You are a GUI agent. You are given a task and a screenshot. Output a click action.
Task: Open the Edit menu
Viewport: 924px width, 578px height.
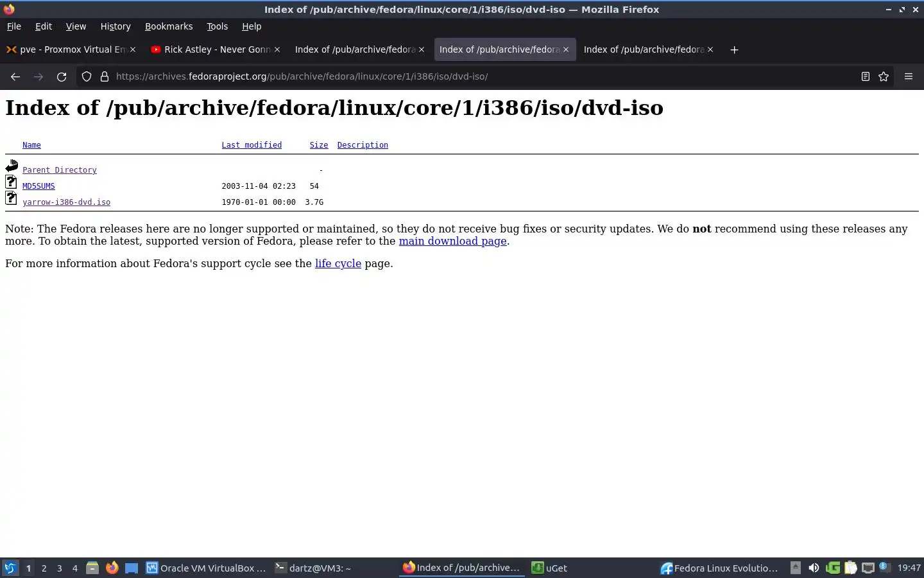tap(44, 26)
